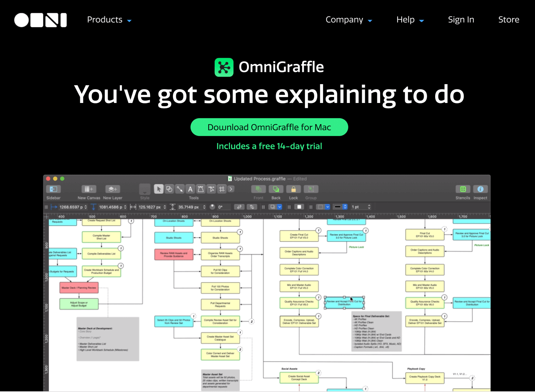Toggle the Sidebar toolbar button

53,189
